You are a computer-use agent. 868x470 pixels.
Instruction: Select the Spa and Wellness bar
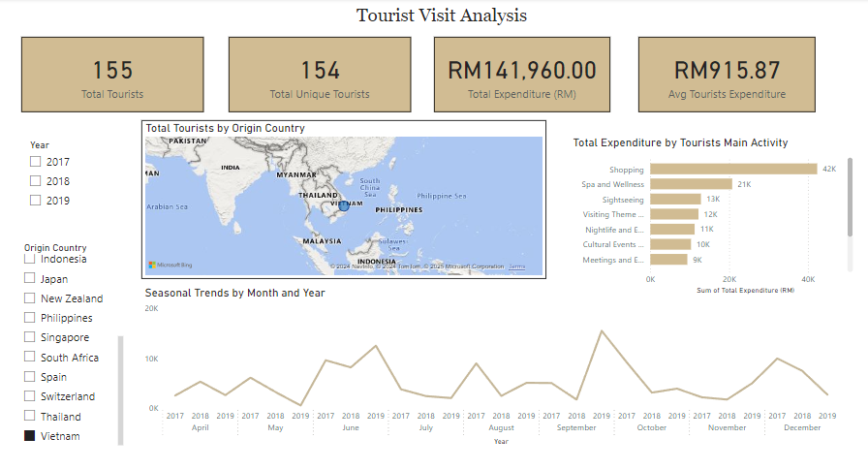point(691,184)
